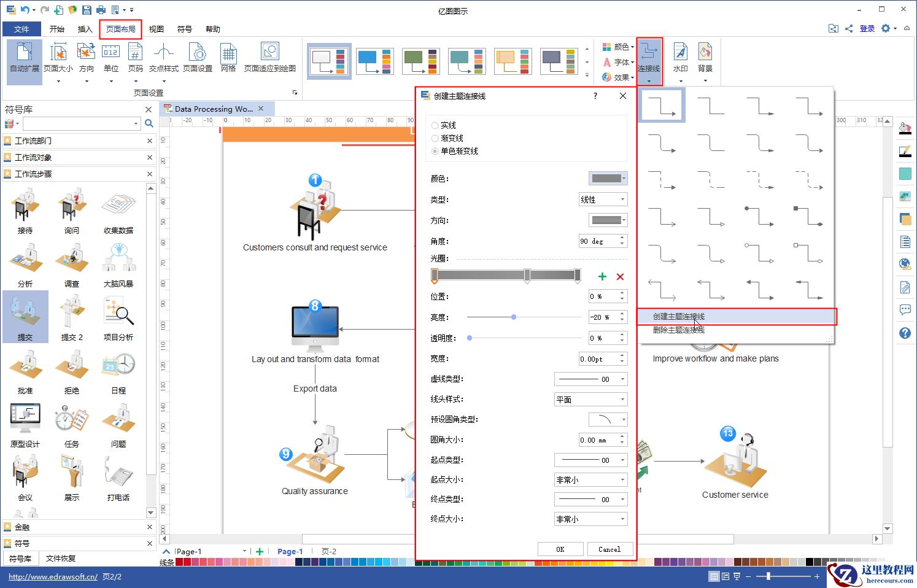The width and height of the screenshot is (917, 588).
Task: Click the red X delete gradient stop
Action: [x=620, y=277]
